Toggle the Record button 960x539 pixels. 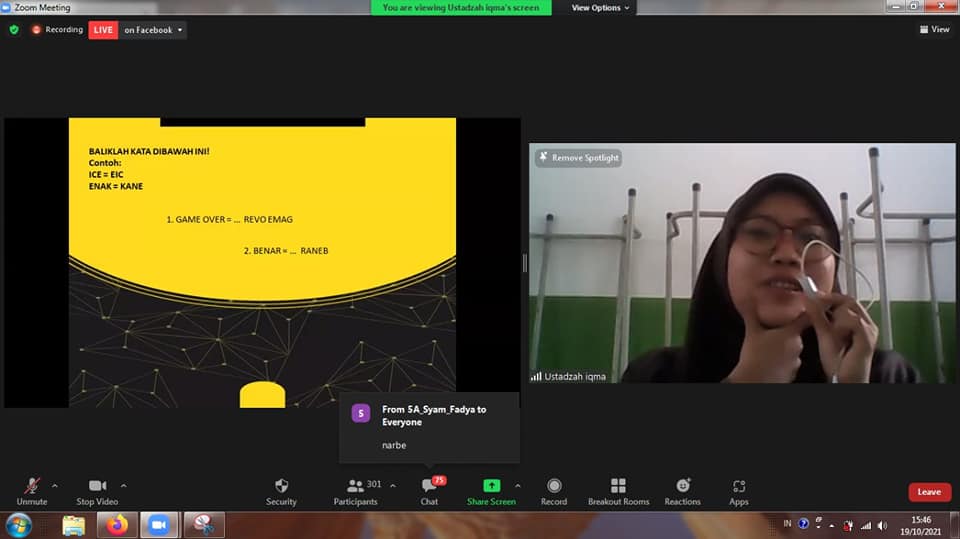coord(554,486)
